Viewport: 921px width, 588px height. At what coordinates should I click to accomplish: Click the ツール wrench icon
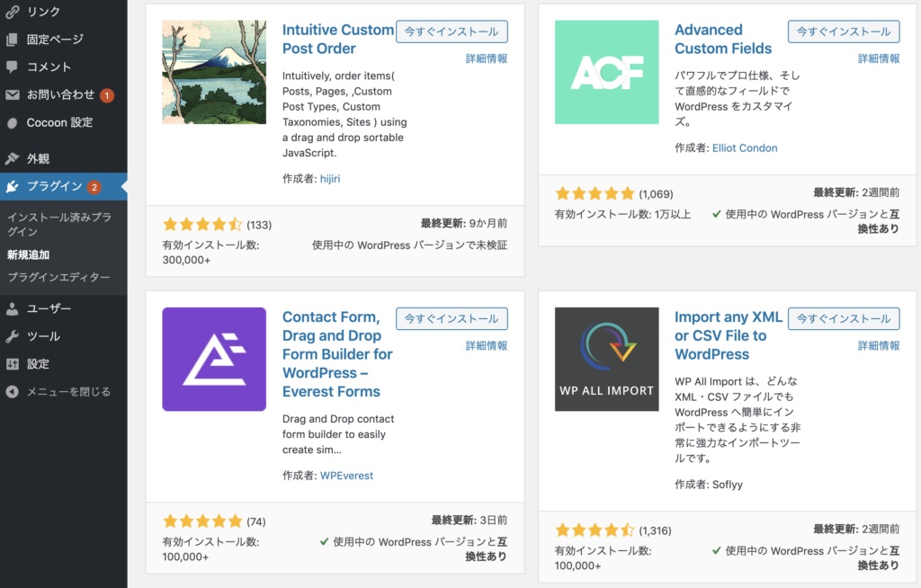[13, 336]
